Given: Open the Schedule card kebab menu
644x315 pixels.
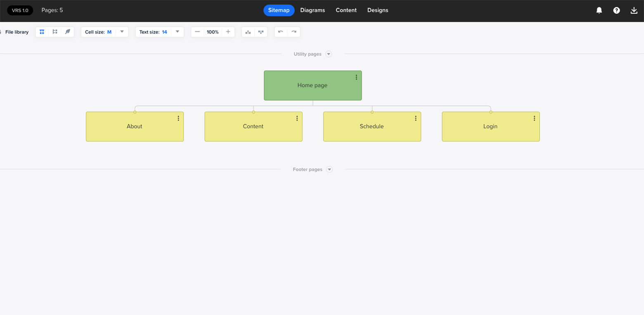Looking at the screenshot, I should click(416, 118).
